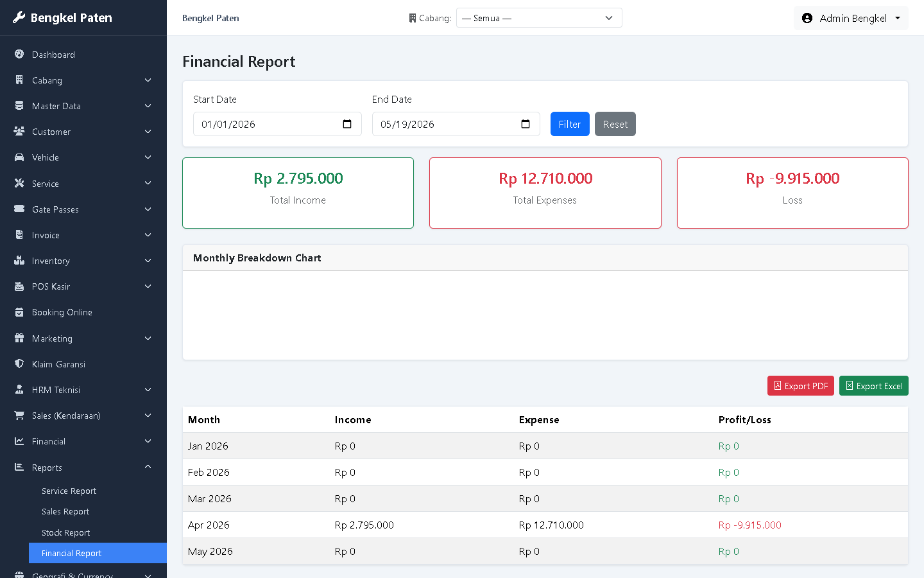This screenshot has width=924, height=578.
Task: Expand the HRM Teknisi submenu chevron
Action: [148, 390]
